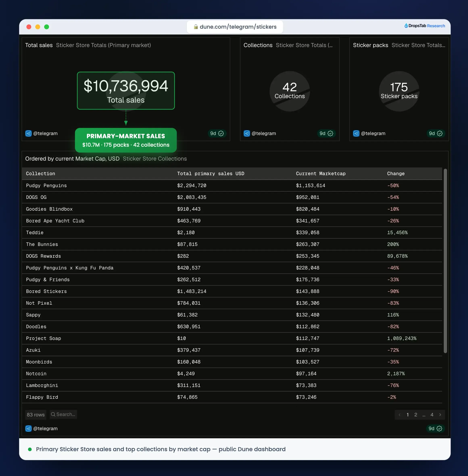Open @telegram link in Sticker packs panel

pyautogui.click(x=373, y=133)
